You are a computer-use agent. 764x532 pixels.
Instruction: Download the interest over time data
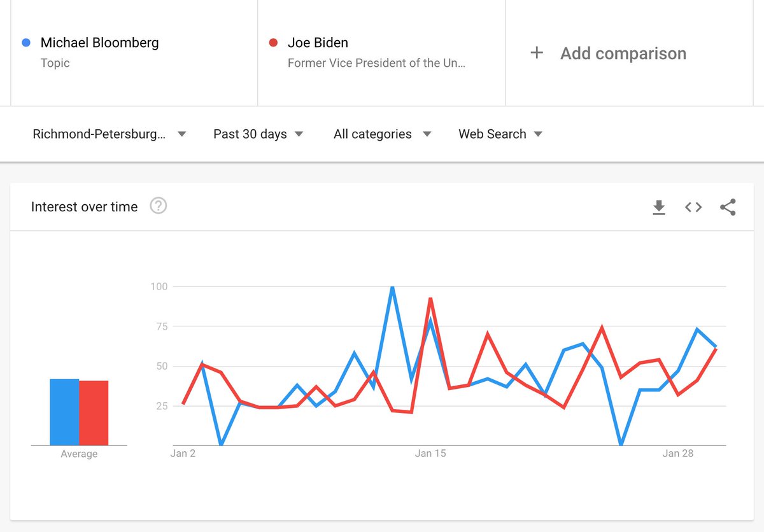point(659,207)
